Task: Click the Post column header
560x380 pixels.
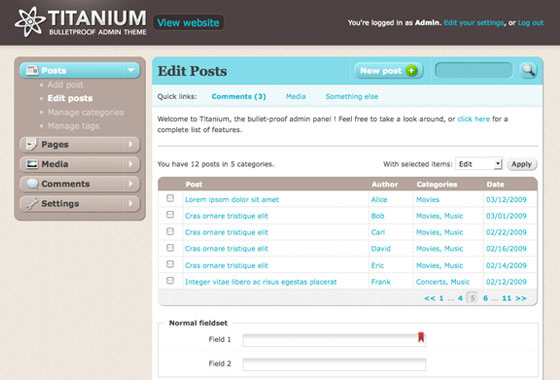Action: point(194,184)
